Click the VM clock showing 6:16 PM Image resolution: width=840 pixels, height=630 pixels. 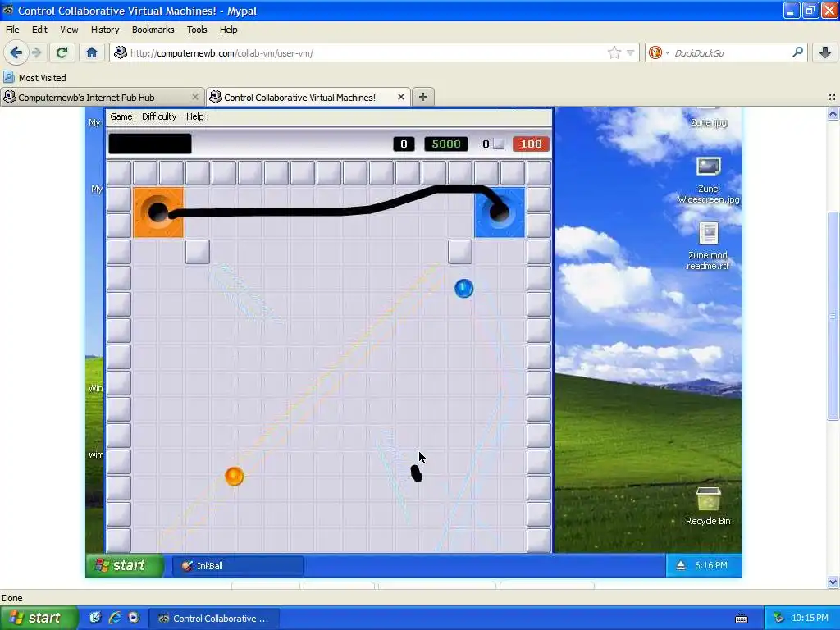point(711,565)
